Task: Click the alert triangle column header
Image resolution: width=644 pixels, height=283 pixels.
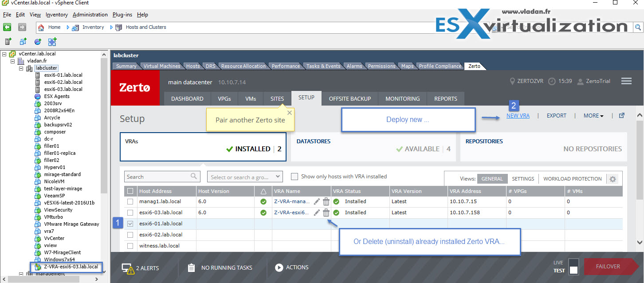Action: click(x=263, y=191)
